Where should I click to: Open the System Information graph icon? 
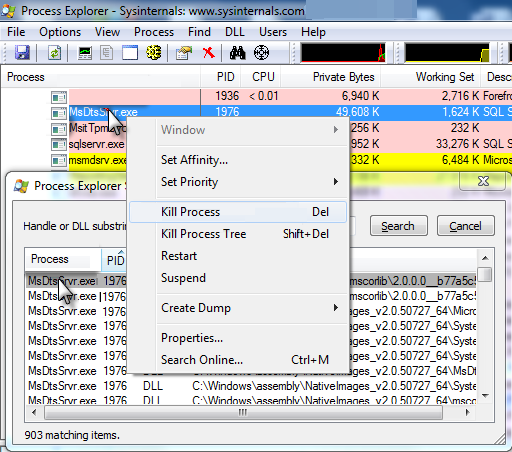pos(85,53)
